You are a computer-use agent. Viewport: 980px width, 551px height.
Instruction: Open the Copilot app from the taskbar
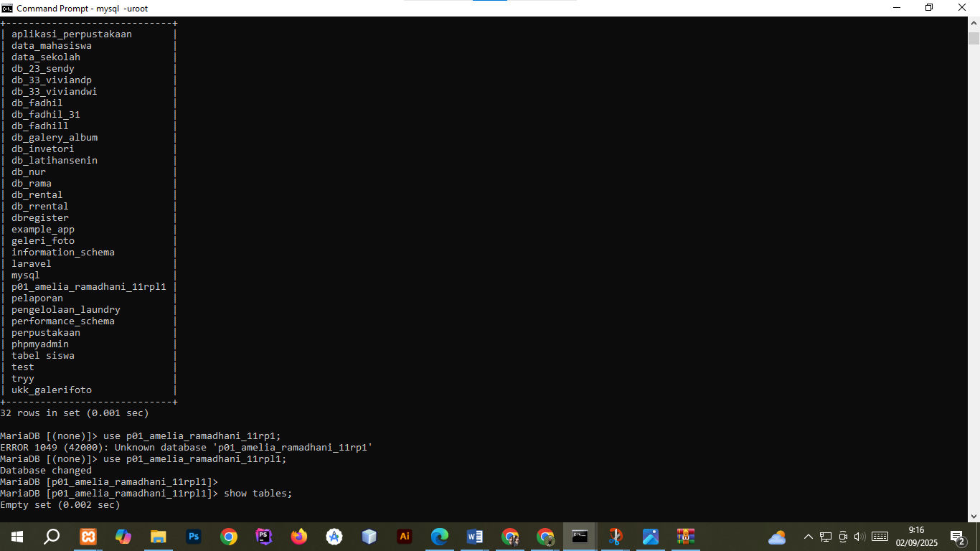[123, 537]
